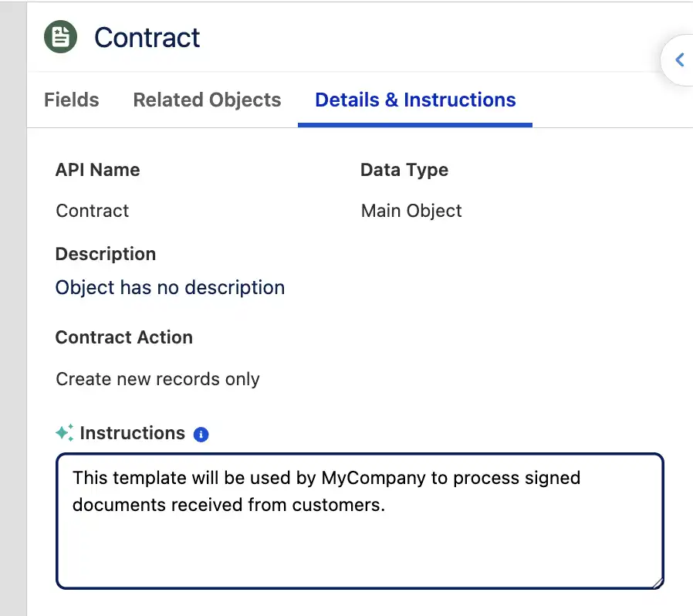Click the "Object has no description" text
The width and height of the screenshot is (693, 616).
(x=170, y=288)
